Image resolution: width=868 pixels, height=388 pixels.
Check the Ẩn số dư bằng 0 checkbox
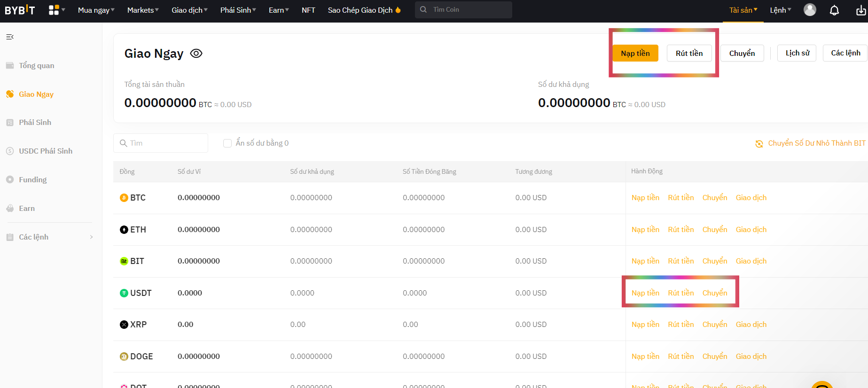(x=227, y=143)
